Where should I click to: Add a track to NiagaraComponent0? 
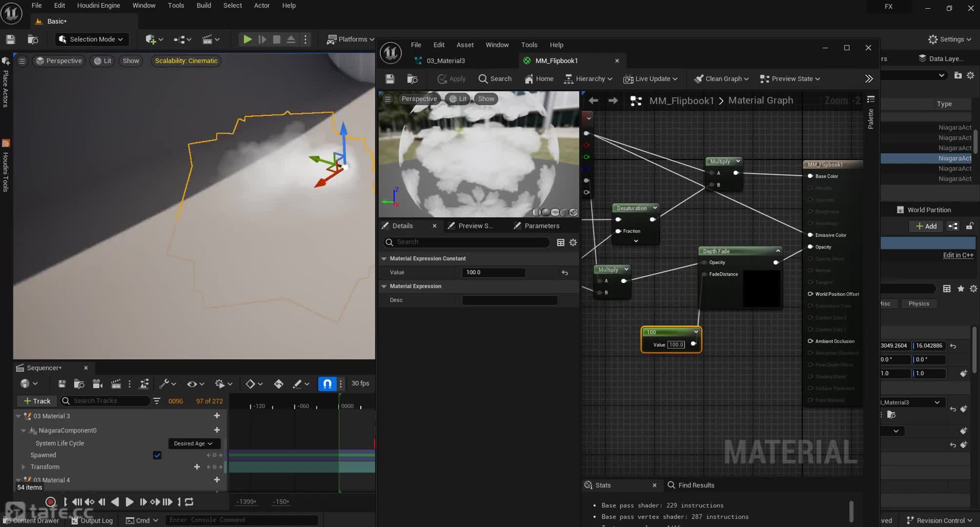tap(217, 430)
